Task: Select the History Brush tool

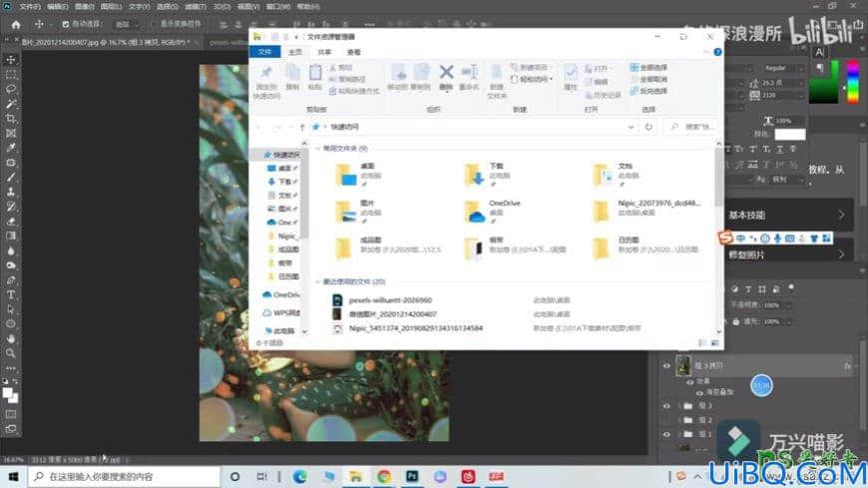Action: click(x=11, y=207)
